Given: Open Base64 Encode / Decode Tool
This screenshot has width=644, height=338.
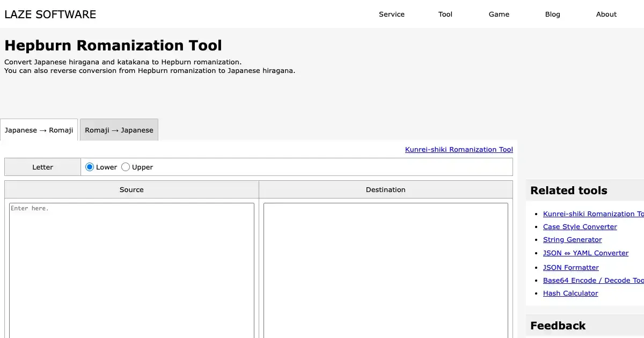Looking at the screenshot, I should click(590, 281).
